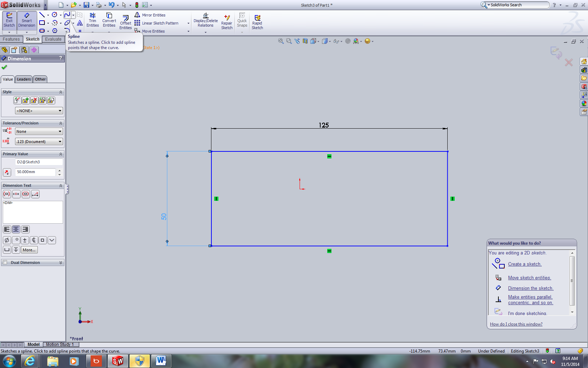Open the Leaders tab
Image resolution: width=588 pixels, height=368 pixels.
[24, 79]
